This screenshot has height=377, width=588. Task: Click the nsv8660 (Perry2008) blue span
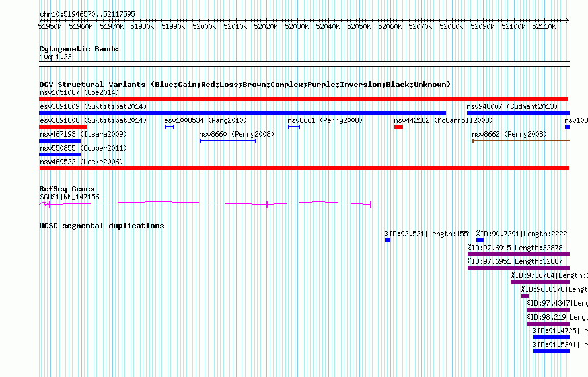pyautogui.click(x=228, y=141)
